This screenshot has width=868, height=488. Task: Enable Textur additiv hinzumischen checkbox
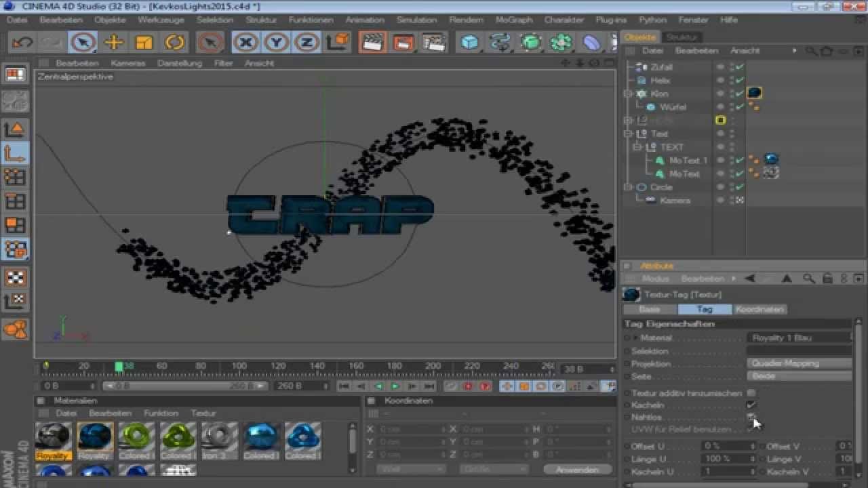[x=751, y=392]
